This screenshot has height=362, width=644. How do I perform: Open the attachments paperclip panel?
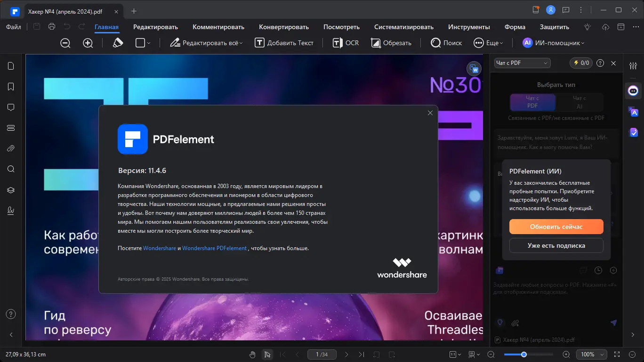tap(11, 149)
